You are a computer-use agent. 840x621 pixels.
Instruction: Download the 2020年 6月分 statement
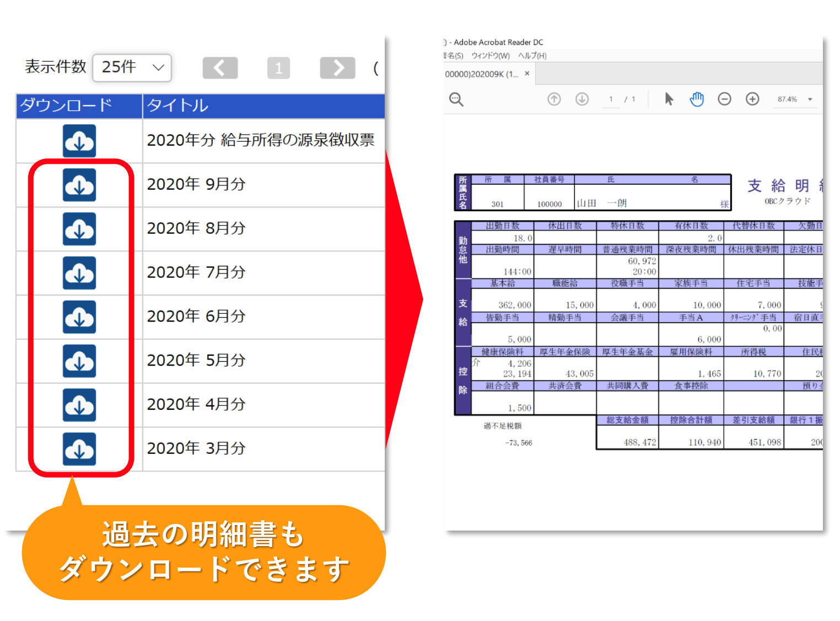79,317
